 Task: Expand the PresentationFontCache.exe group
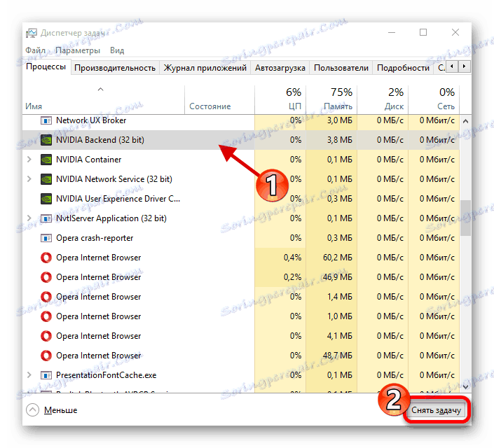pos(29,375)
